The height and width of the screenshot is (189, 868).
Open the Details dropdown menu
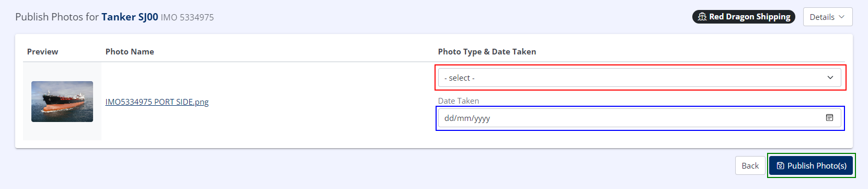[x=828, y=17]
